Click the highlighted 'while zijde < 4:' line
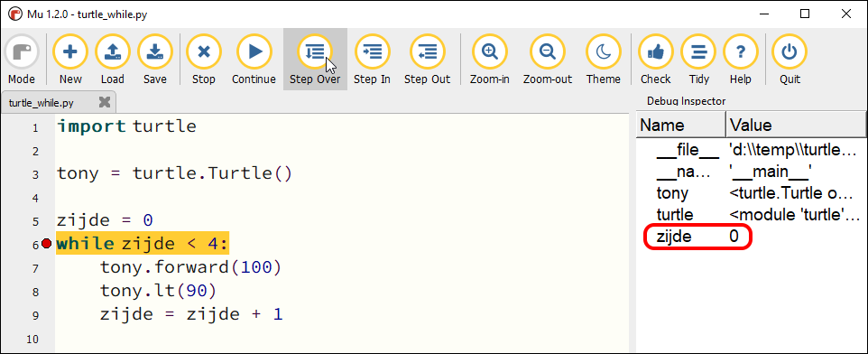 point(142,244)
